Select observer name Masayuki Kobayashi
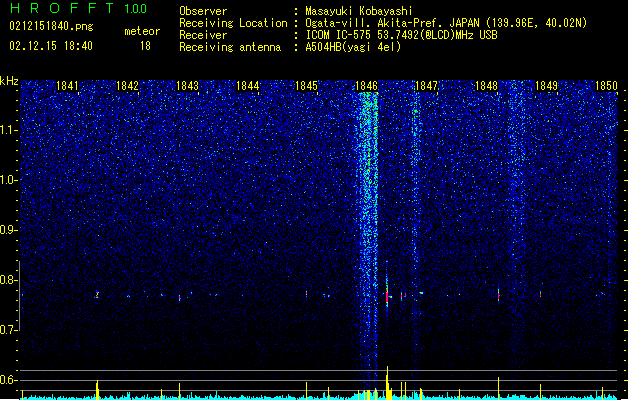This screenshot has height=400, width=629. point(359,11)
